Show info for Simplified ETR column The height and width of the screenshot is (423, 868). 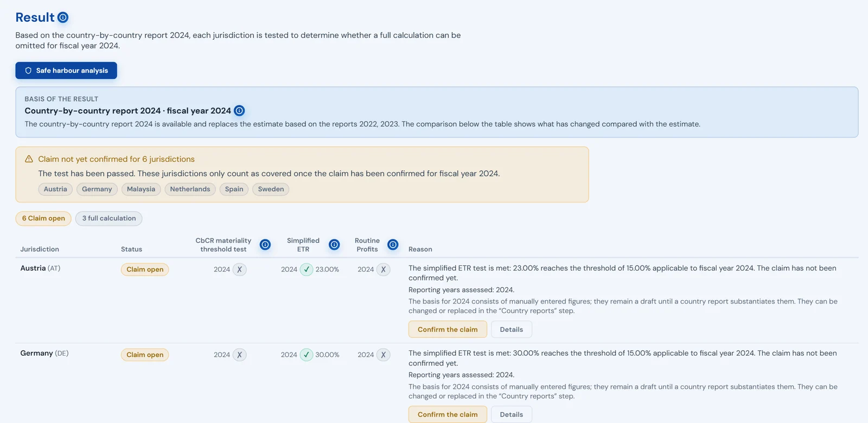335,245
